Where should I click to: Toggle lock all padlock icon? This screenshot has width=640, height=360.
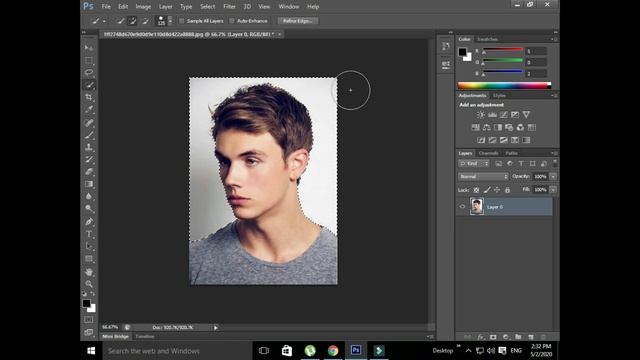pos(507,190)
